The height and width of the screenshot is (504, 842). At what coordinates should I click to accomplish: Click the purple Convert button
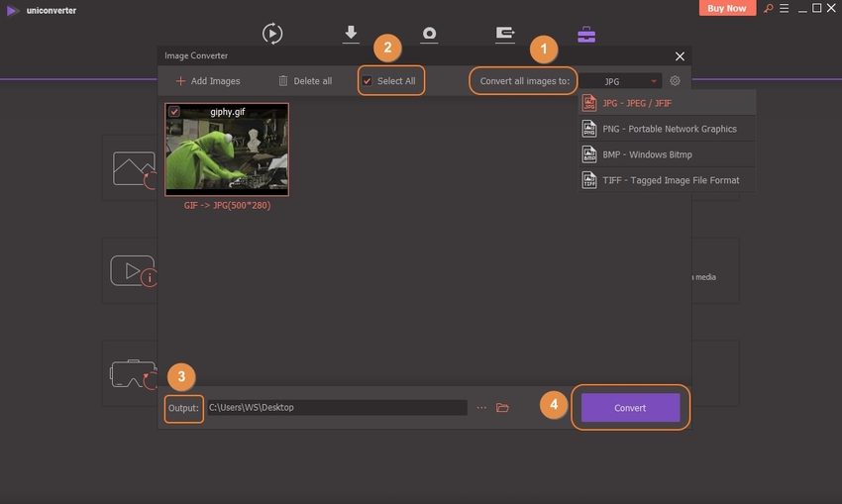click(x=630, y=408)
